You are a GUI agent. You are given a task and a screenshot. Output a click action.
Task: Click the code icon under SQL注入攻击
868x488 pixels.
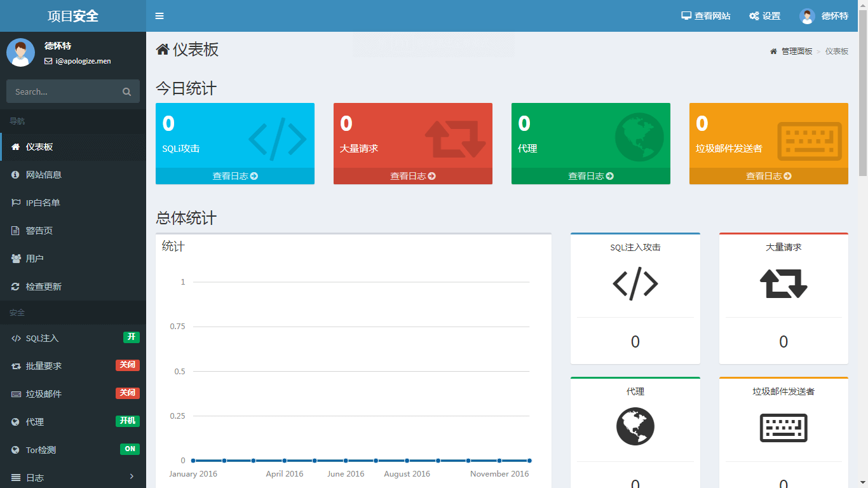tap(635, 283)
